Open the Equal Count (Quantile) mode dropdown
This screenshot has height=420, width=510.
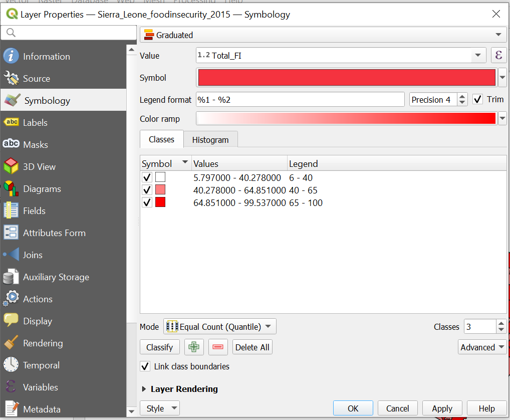(x=220, y=327)
